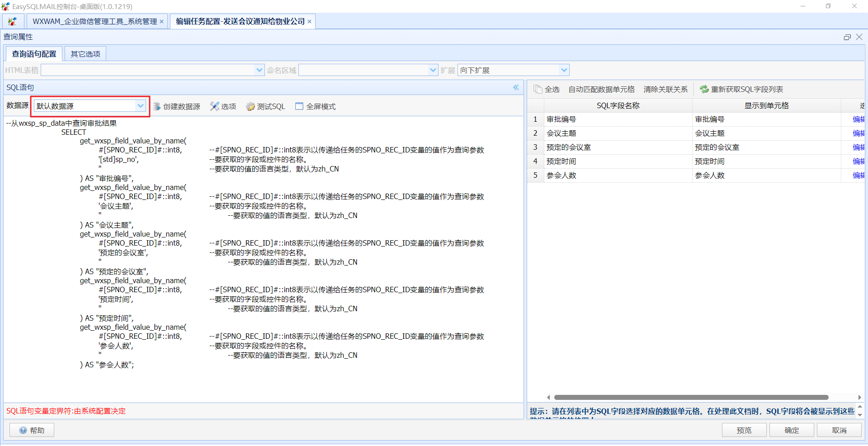Switch to 全屏模式 fullscreen view

[299, 106]
